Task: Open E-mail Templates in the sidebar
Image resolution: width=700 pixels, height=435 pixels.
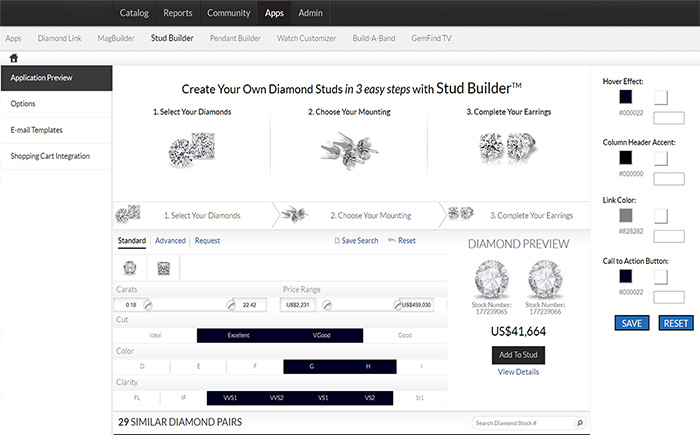Action: [x=57, y=130]
